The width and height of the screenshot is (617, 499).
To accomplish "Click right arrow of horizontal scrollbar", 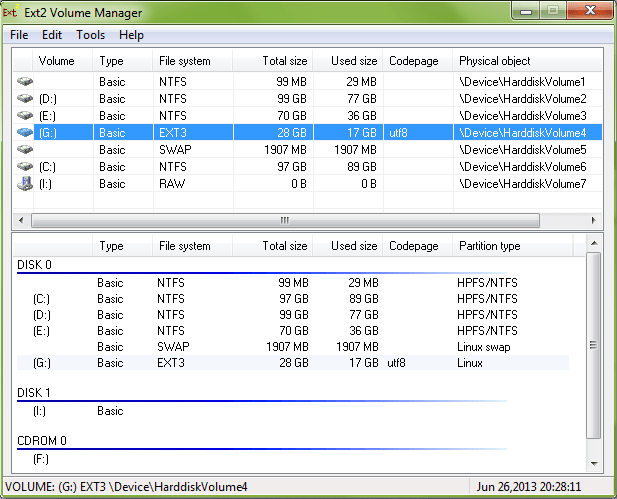I will point(593,220).
